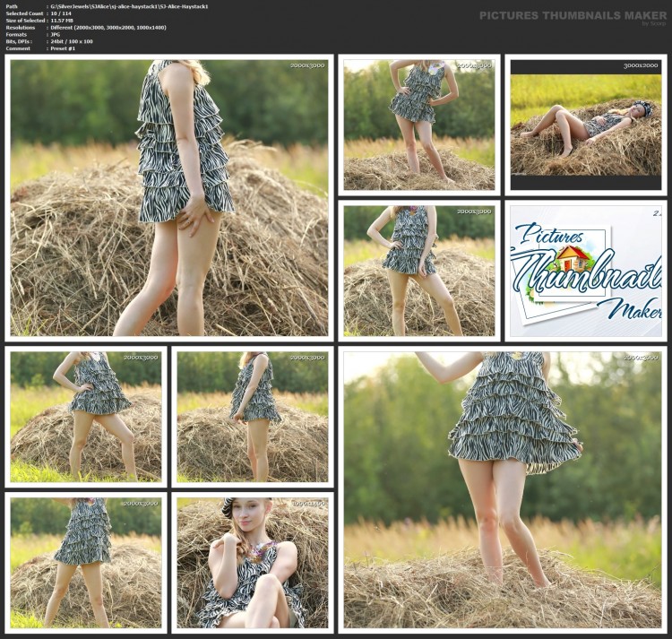Select the Path value for the SJ-Alice-Haystack1 folder

129,6
